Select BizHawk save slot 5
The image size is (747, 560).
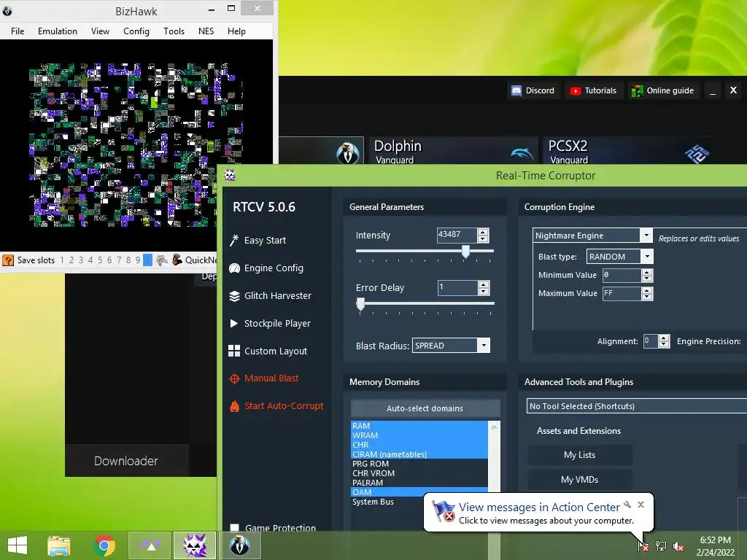[x=100, y=260]
